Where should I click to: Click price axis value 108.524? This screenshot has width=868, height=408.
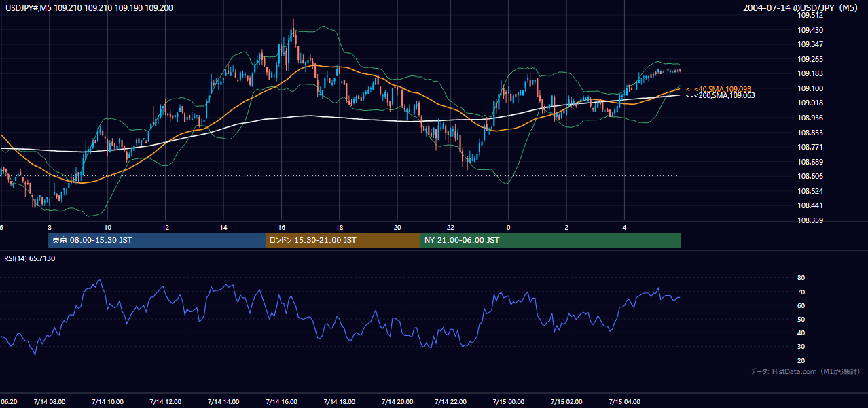tap(810, 191)
